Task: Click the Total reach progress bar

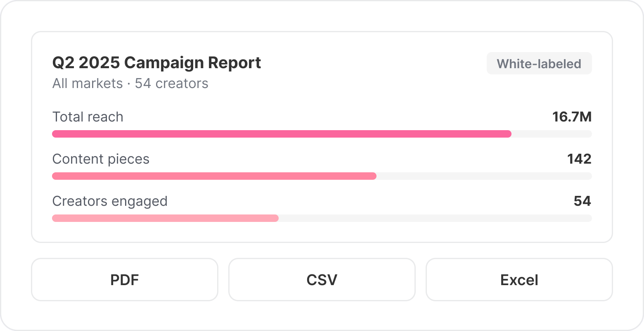Action: pos(322,134)
